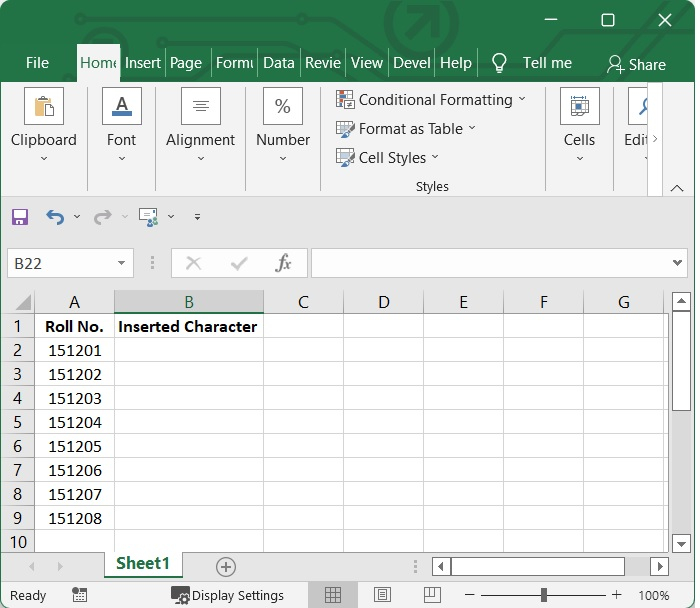Viewport: 700px width, 608px height.
Task: Add a new sheet with the plus icon
Action: [x=226, y=566]
